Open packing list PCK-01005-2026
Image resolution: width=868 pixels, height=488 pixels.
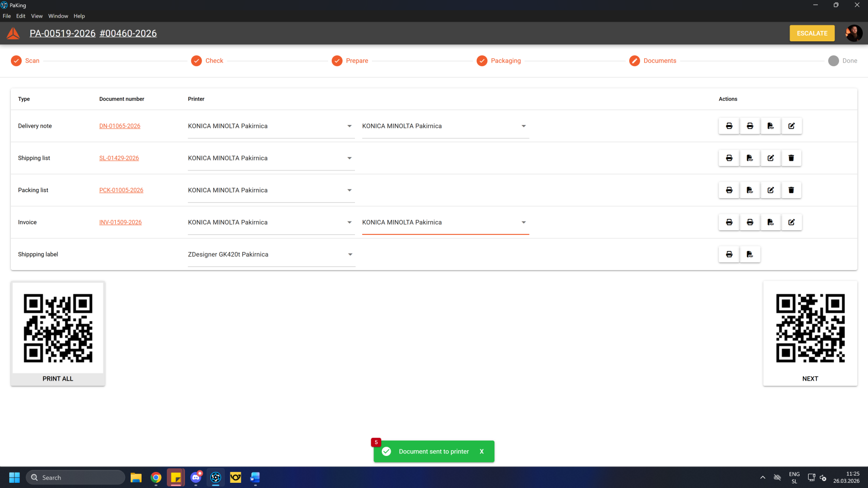tap(121, 190)
